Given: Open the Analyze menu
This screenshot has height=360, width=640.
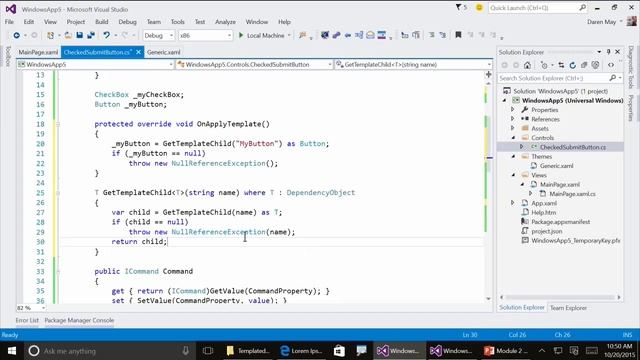Looking at the screenshot, I should pyautogui.click(x=225, y=22).
